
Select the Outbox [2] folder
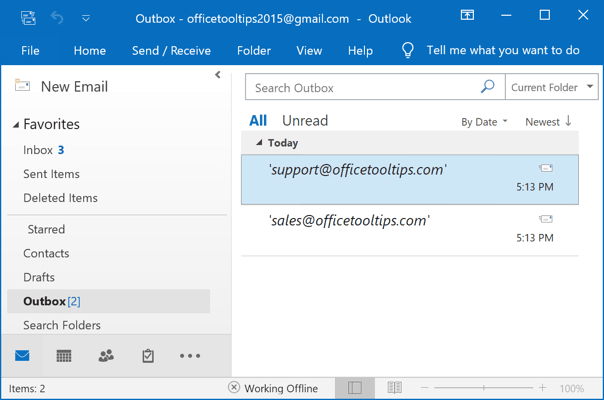109,301
